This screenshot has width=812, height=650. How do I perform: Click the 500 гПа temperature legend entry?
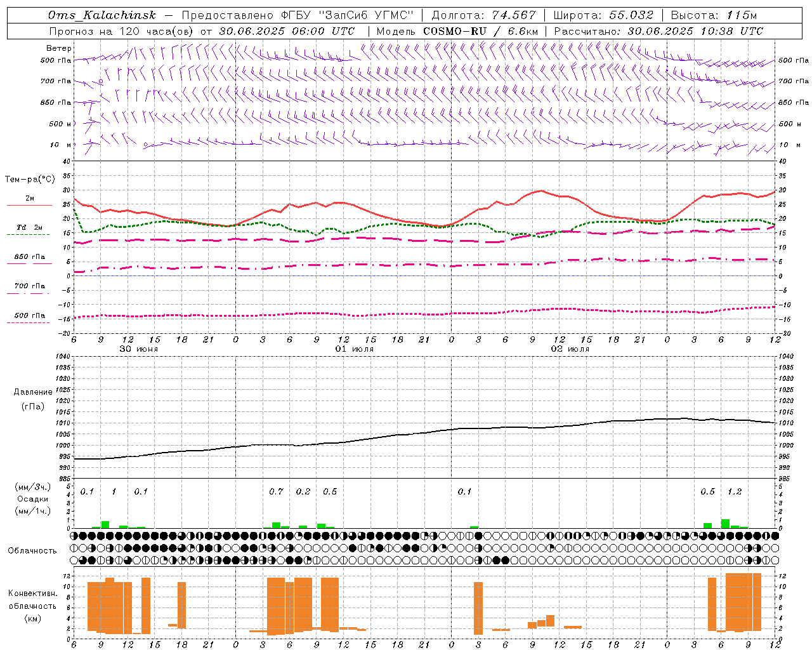(30, 315)
